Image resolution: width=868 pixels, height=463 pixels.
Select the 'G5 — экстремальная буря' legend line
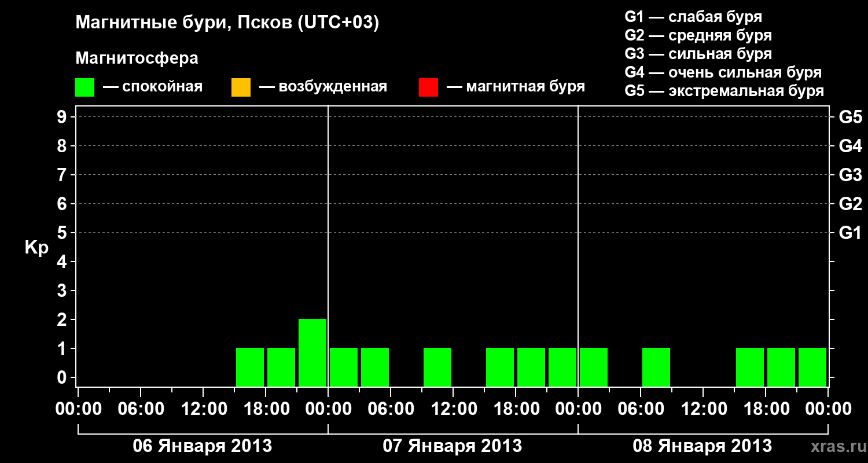point(724,91)
